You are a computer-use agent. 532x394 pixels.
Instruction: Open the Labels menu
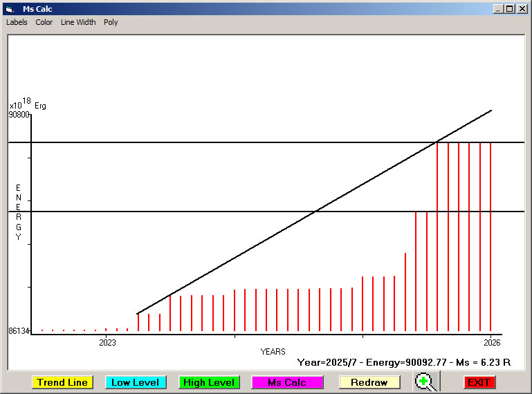pos(17,22)
